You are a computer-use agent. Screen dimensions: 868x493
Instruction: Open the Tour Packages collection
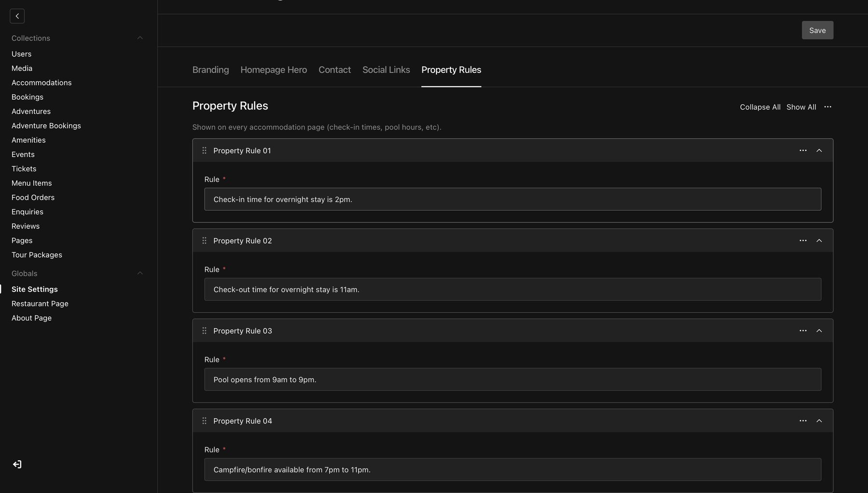(37, 255)
